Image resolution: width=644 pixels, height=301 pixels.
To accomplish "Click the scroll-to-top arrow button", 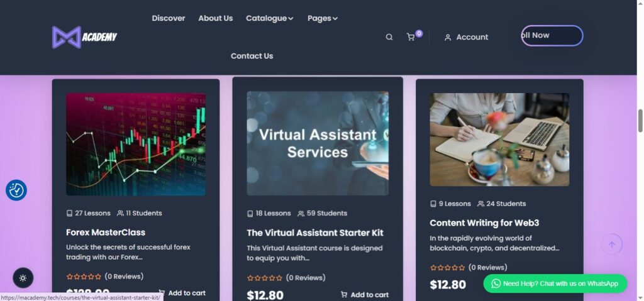I will (611, 244).
